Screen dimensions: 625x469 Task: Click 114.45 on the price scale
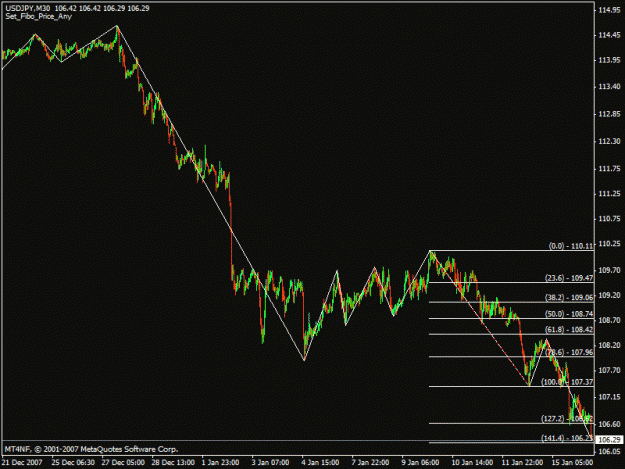click(x=609, y=35)
